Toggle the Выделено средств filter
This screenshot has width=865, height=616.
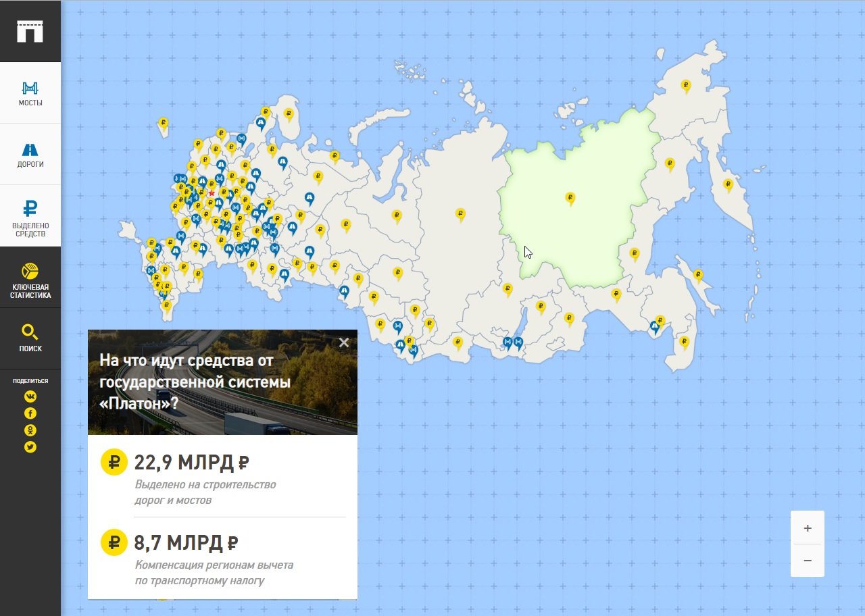(x=30, y=216)
